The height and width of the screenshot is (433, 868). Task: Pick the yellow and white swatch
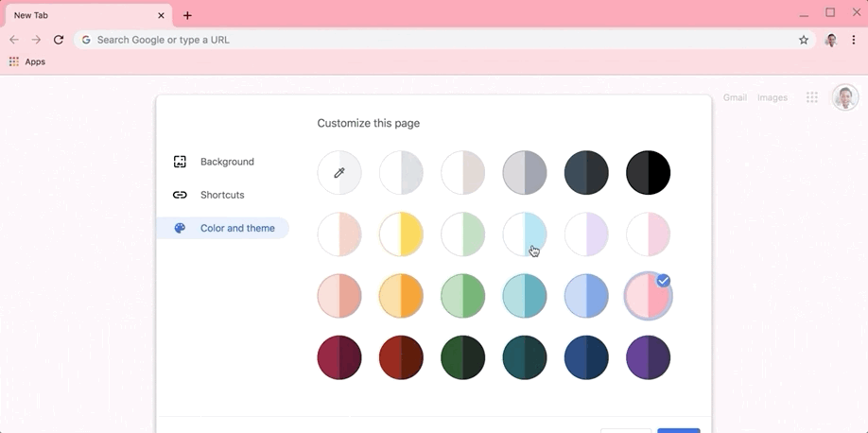pyautogui.click(x=401, y=234)
